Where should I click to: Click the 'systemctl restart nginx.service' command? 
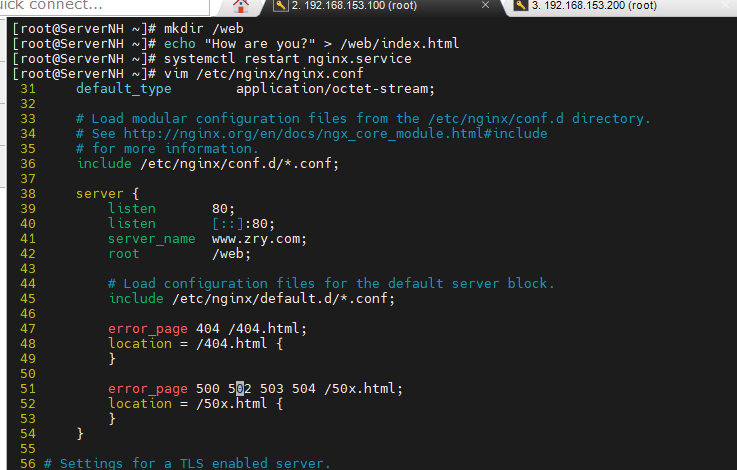pos(287,59)
